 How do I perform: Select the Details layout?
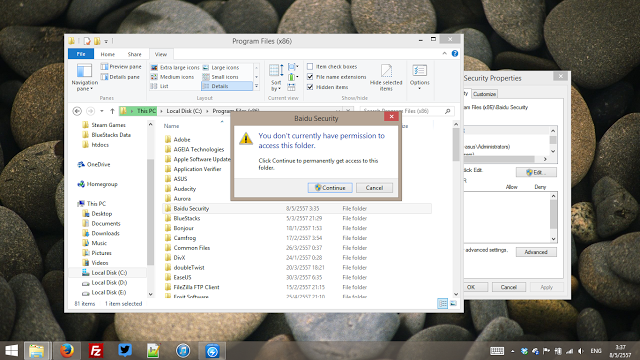[x=227, y=86]
